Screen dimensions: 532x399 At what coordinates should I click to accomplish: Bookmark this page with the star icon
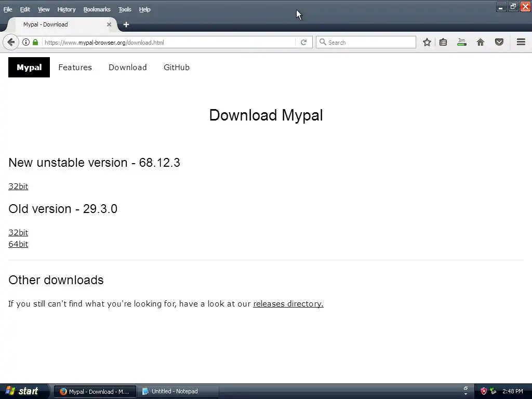pos(427,43)
